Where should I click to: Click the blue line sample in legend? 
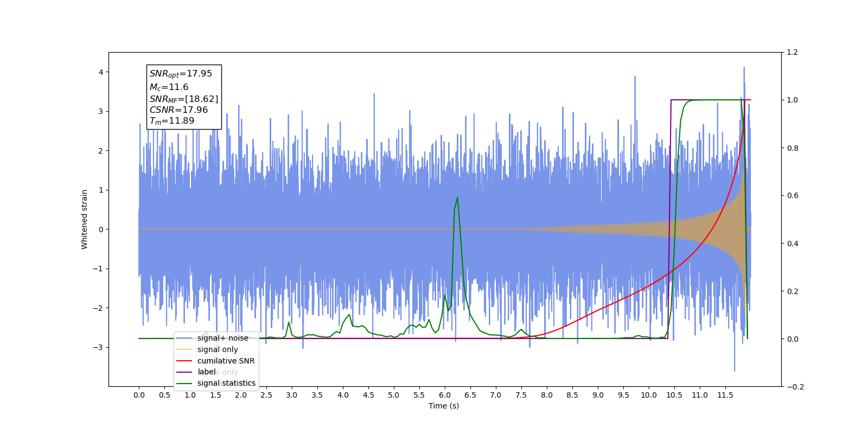click(x=184, y=338)
